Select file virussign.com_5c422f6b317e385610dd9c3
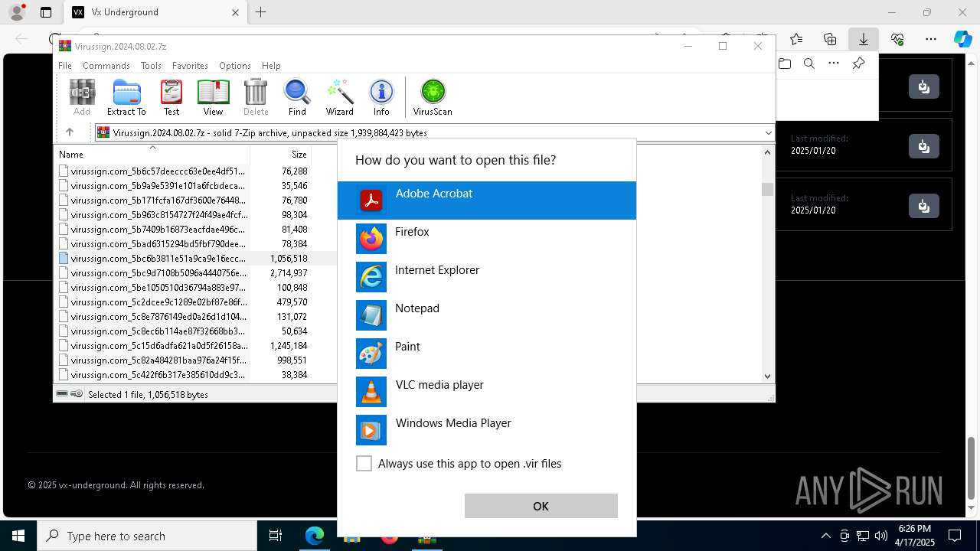The width and height of the screenshot is (980, 551). pyautogui.click(x=158, y=375)
